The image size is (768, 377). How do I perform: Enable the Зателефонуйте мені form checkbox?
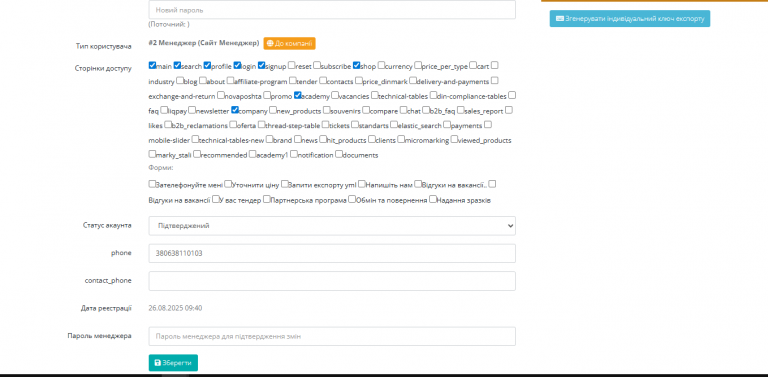(x=152, y=184)
